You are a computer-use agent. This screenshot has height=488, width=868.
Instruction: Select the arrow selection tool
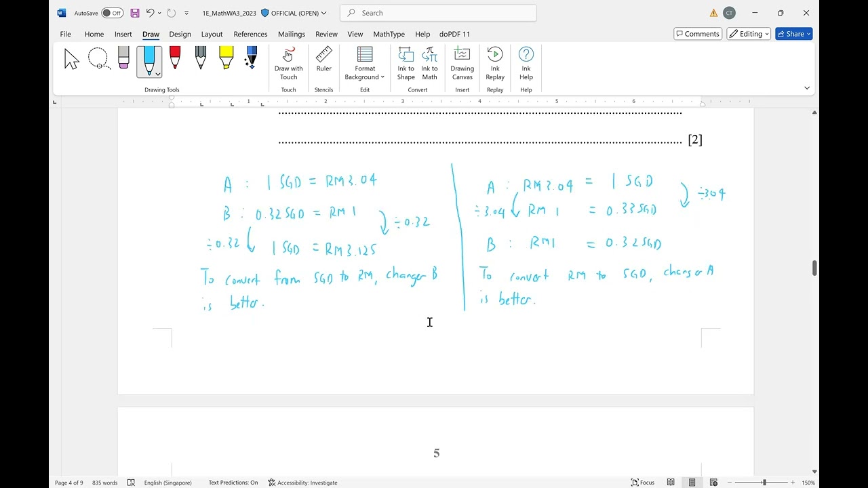click(x=72, y=59)
